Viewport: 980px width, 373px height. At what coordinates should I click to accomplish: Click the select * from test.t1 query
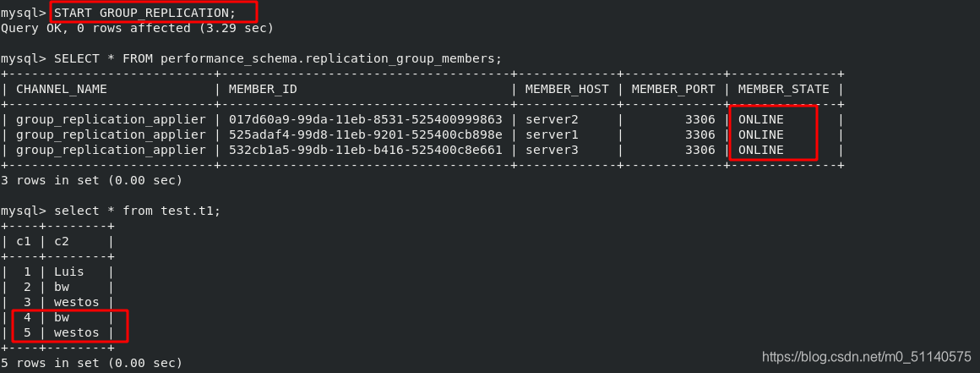tap(138, 211)
